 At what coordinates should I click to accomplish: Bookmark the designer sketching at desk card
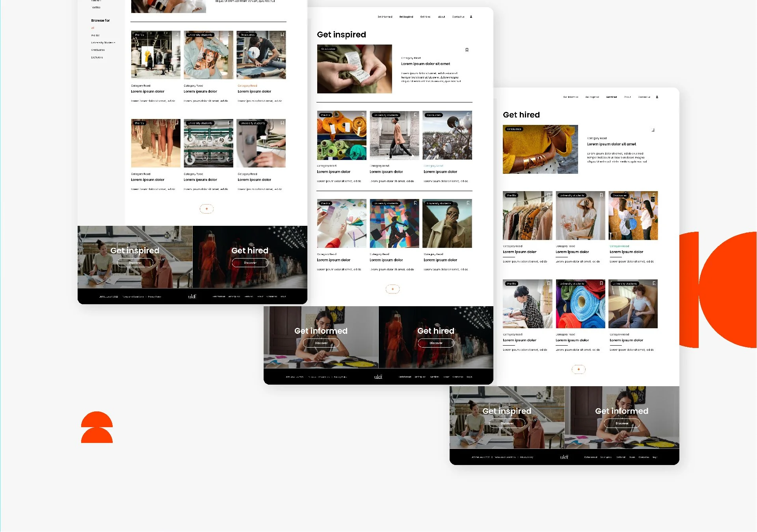coord(549,283)
